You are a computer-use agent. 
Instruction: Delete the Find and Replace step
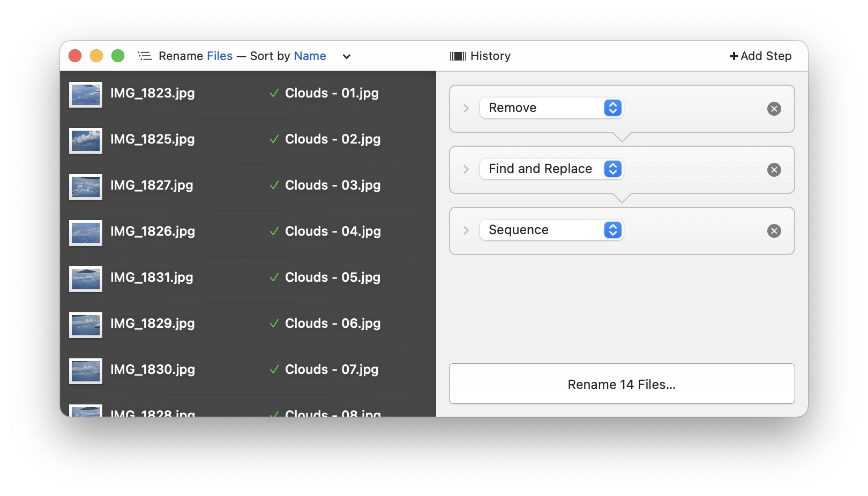774,170
